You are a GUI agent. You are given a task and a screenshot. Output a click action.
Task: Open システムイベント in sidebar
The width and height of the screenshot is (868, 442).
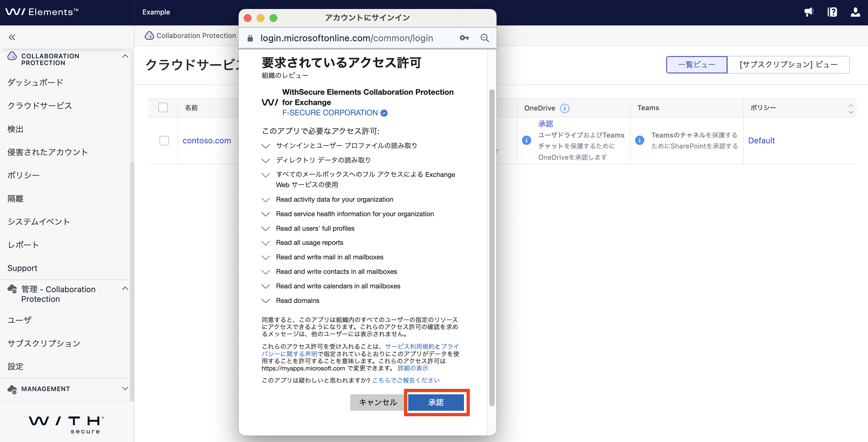pos(39,222)
